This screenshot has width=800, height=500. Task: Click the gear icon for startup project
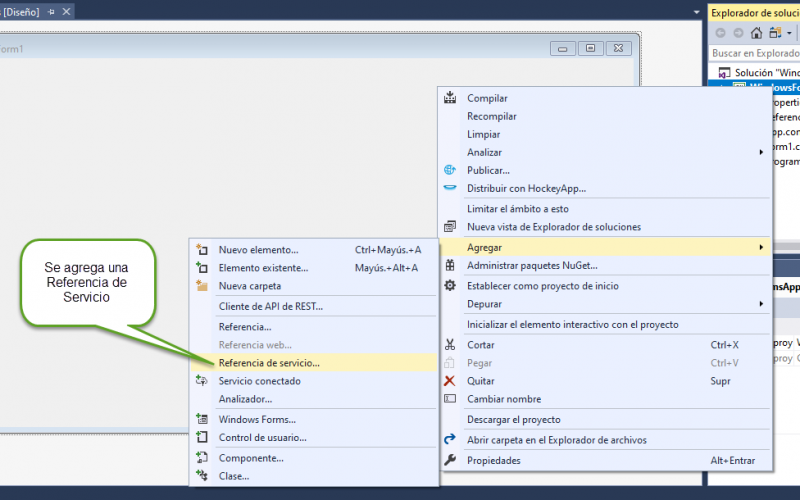point(450,285)
